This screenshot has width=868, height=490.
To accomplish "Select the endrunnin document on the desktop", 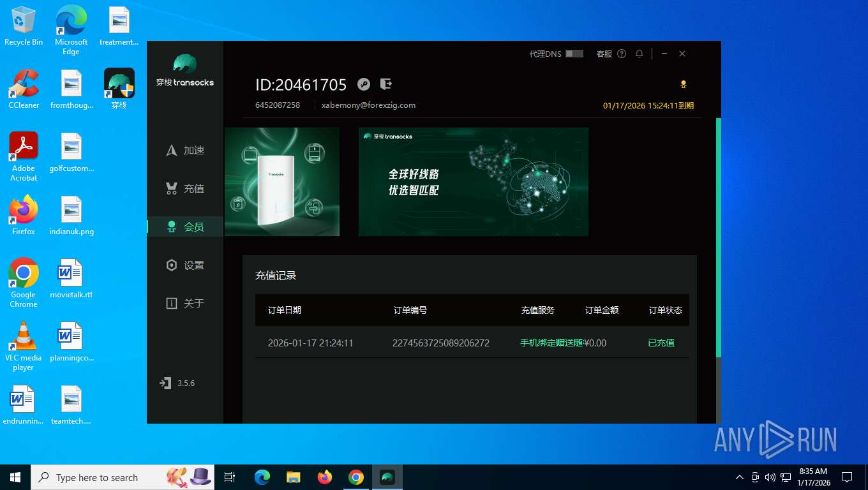I will [x=24, y=405].
